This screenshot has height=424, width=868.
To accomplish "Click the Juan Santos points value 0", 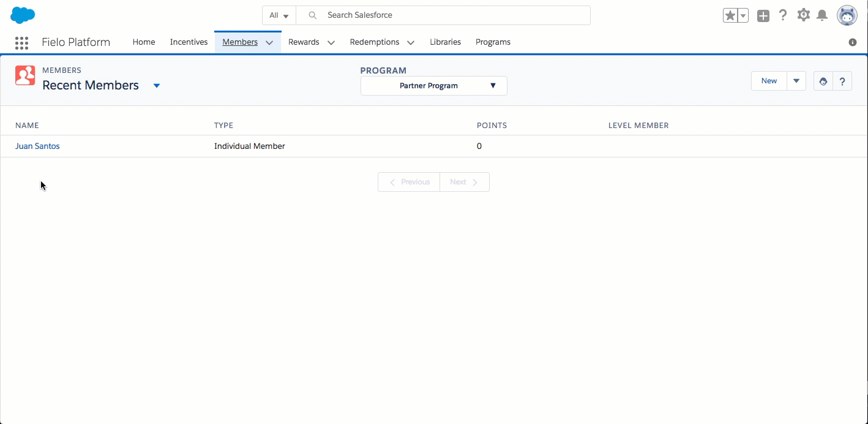I will pos(479,146).
